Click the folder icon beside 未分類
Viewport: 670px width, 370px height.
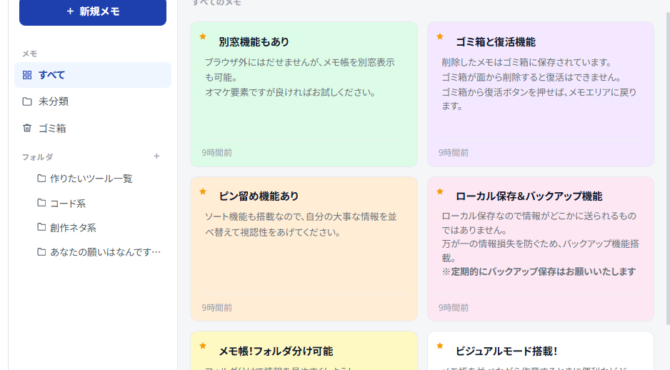27,102
